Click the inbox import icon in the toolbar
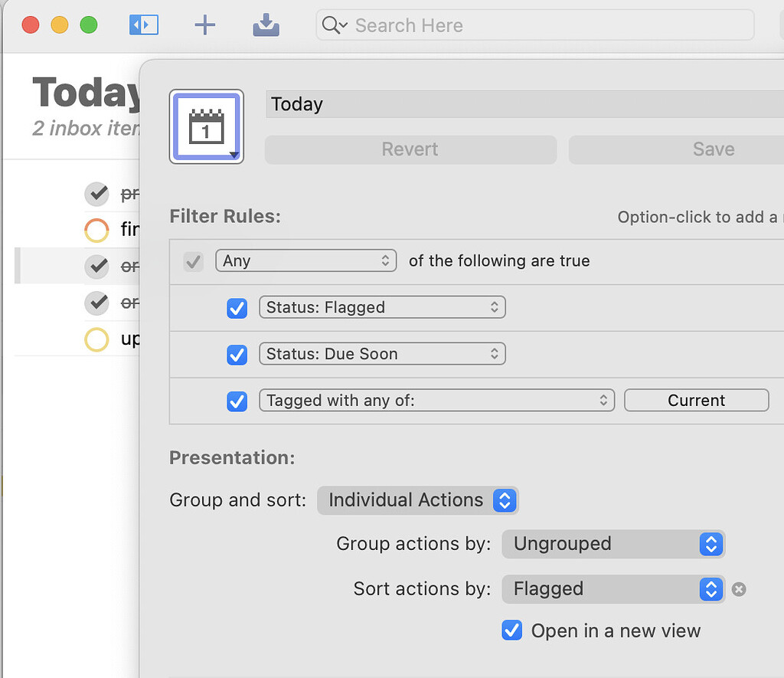 266,25
